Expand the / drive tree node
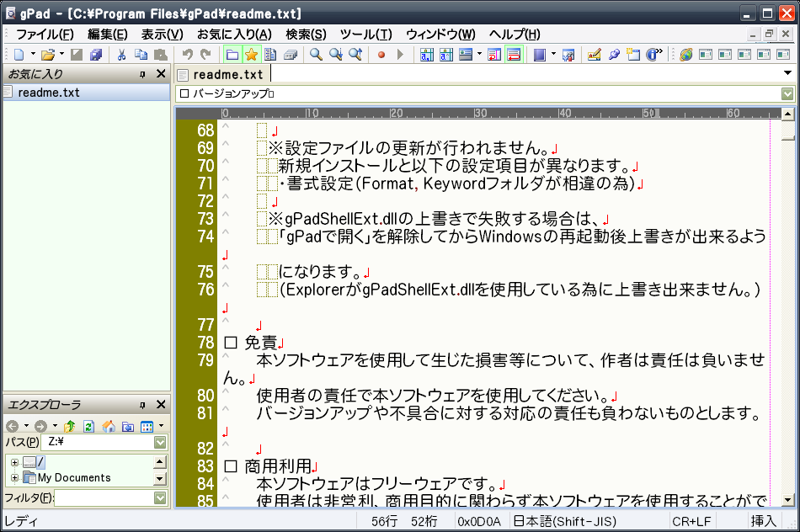 15,463
